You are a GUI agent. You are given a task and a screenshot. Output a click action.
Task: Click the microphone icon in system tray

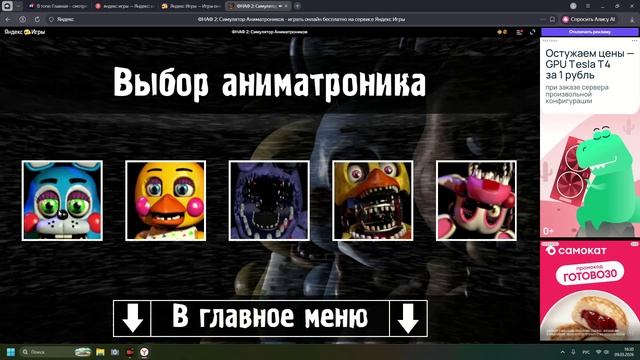(573, 352)
